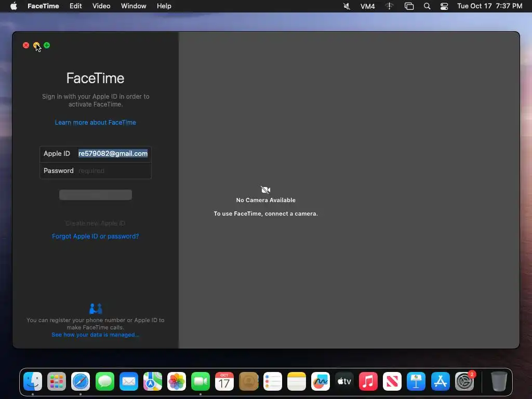The width and height of the screenshot is (532, 399).
Task: Click the handshake privacy icon
Action: 96,309
